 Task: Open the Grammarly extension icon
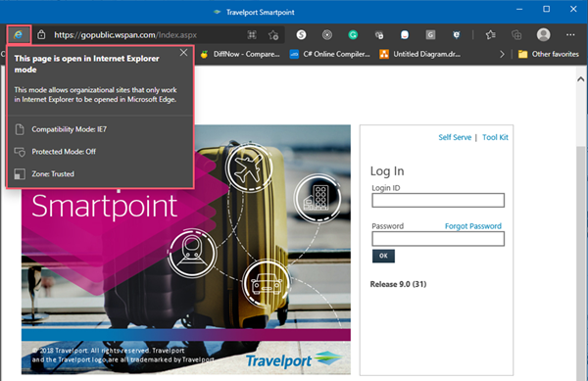click(x=353, y=35)
